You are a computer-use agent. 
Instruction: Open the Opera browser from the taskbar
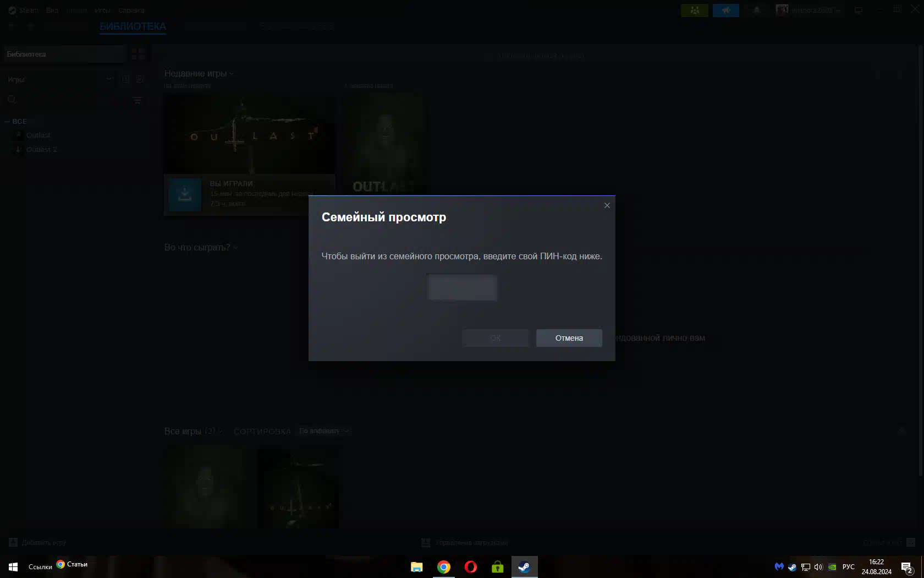coord(471,567)
